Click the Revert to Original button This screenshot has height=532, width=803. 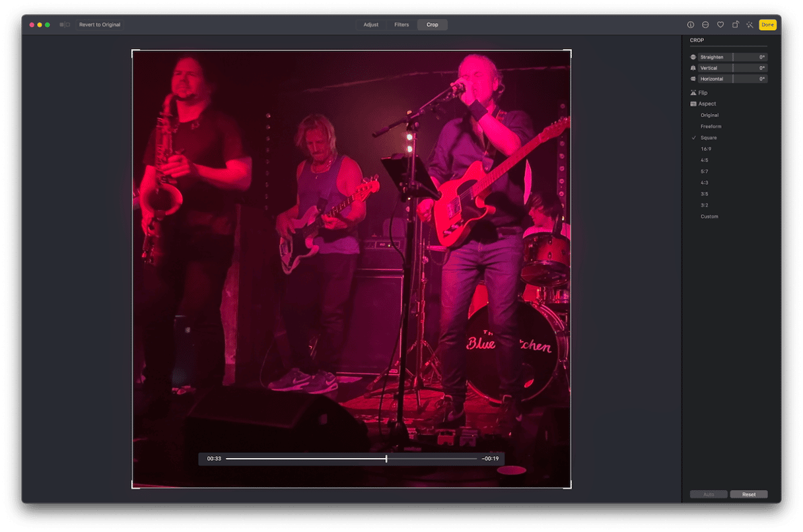point(100,24)
